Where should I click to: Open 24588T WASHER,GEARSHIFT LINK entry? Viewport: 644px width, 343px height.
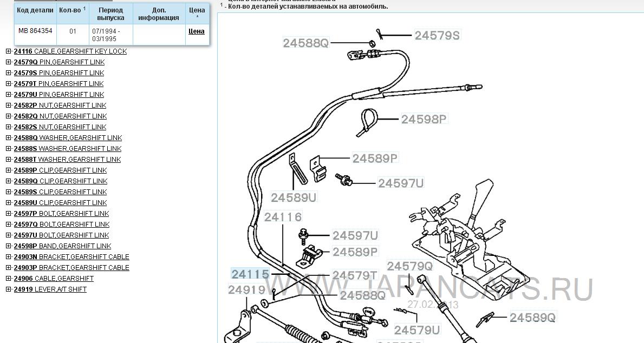point(67,159)
